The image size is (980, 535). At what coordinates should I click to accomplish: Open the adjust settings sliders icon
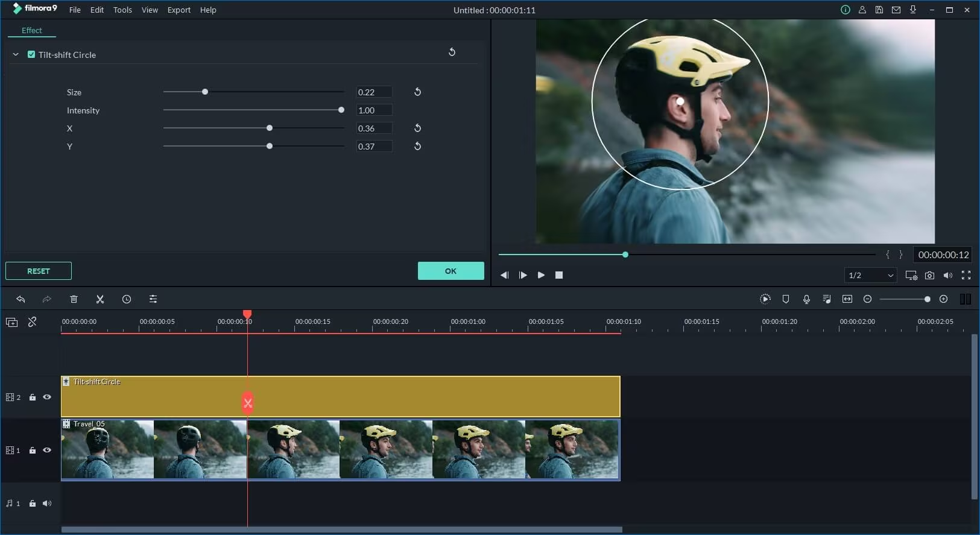(x=153, y=299)
